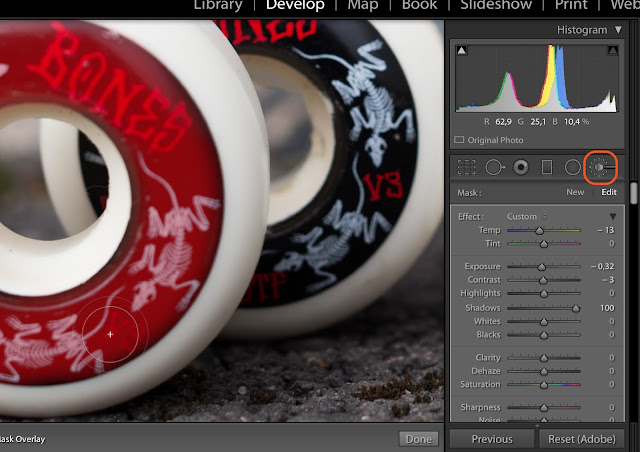This screenshot has width=640, height=452.
Task: Toggle shadow clipping indicator in histogram
Action: click(462, 50)
